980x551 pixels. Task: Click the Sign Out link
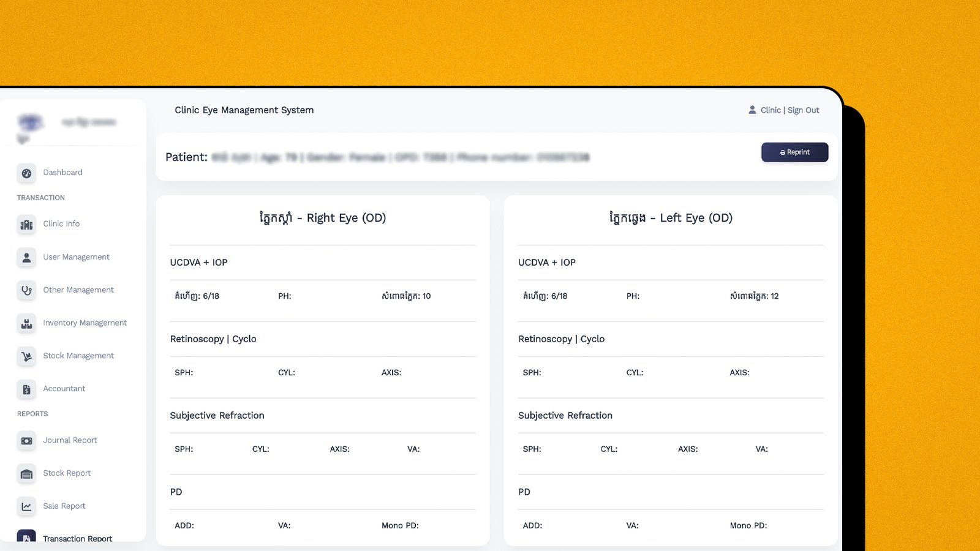pos(803,110)
